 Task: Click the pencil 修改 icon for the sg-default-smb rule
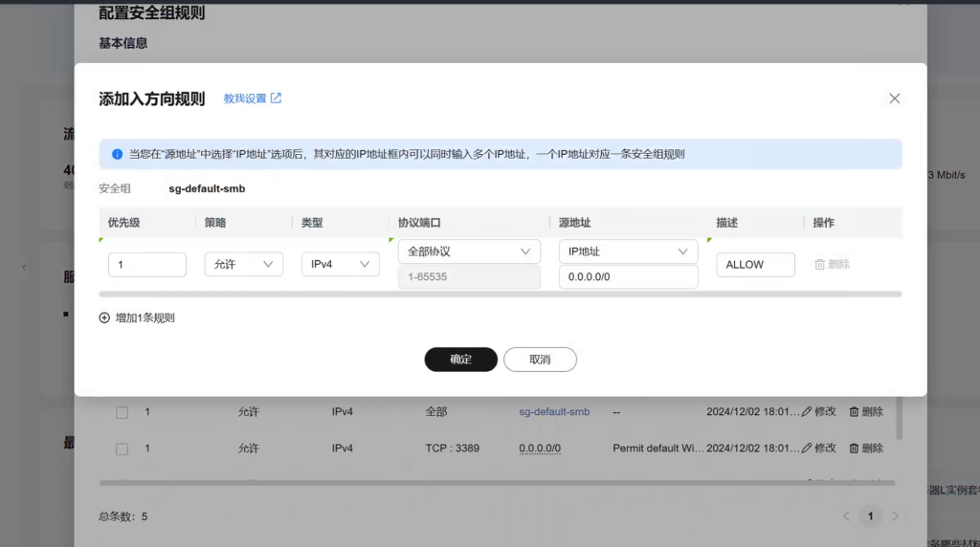(x=807, y=412)
